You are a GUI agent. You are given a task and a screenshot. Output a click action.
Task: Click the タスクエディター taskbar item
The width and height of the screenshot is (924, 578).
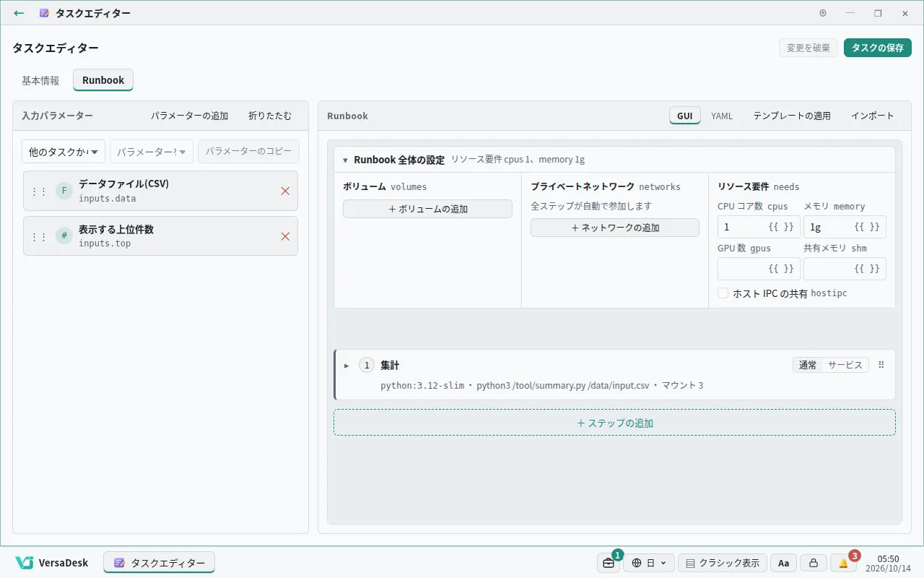(x=159, y=563)
